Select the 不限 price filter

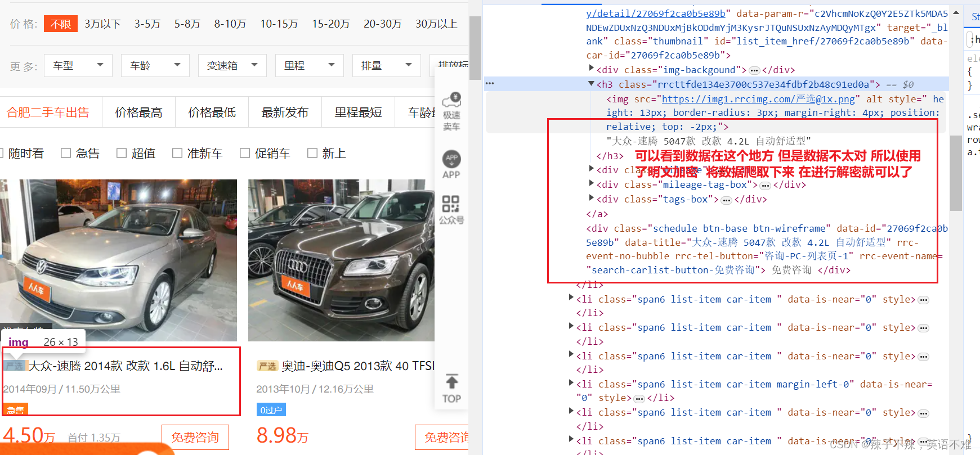(61, 24)
